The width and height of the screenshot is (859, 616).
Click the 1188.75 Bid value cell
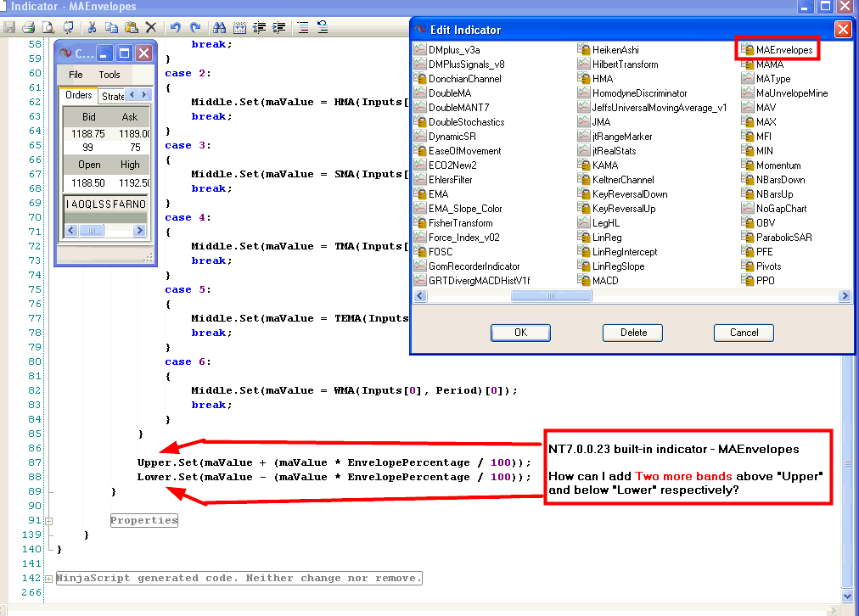tap(87, 133)
